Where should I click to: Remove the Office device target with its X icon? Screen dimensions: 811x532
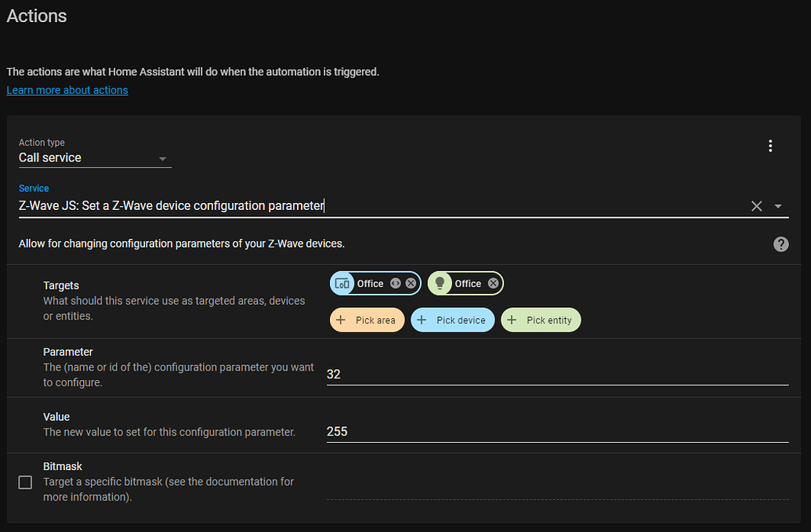coord(411,283)
